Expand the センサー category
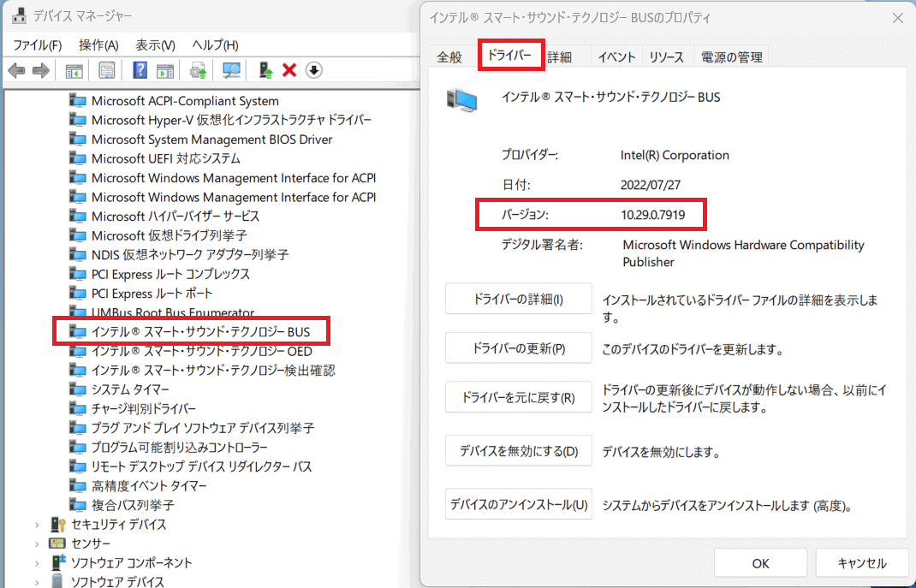Screen dimensions: 916x588 tap(37, 544)
